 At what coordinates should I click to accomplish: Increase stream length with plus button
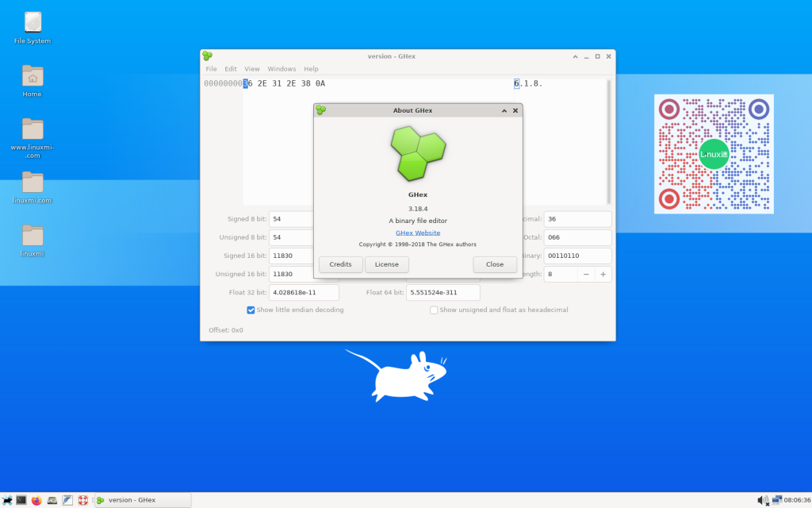point(603,274)
